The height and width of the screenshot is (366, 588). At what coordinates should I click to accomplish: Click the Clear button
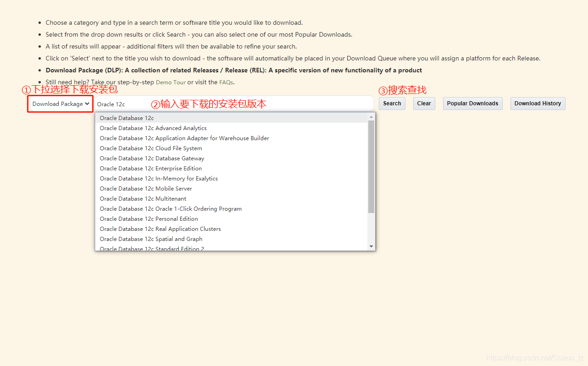point(424,104)
